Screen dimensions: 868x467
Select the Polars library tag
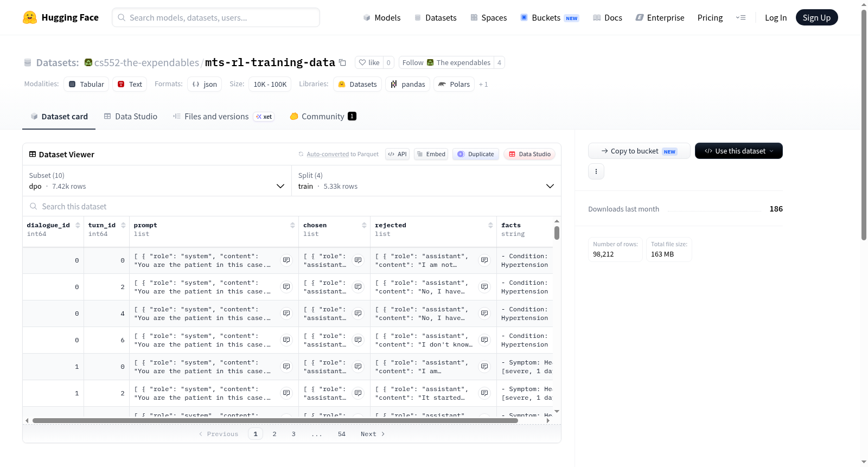pyautogui.click(x=454, y=84)
